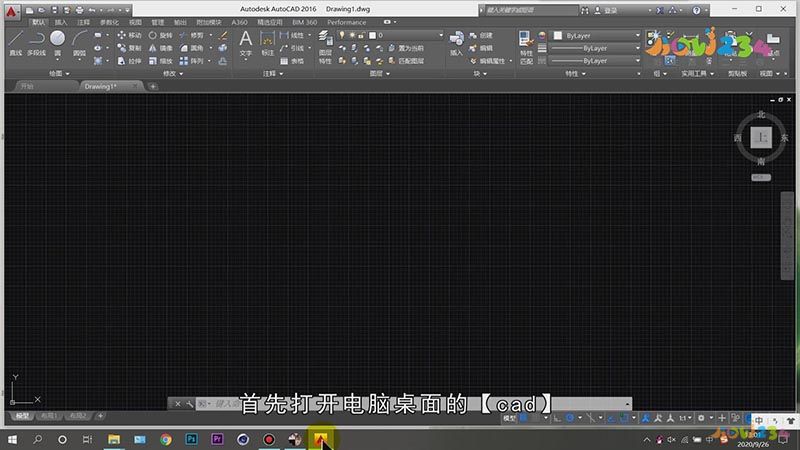Click the Fillet (圆角) tool

coord(191,48)
